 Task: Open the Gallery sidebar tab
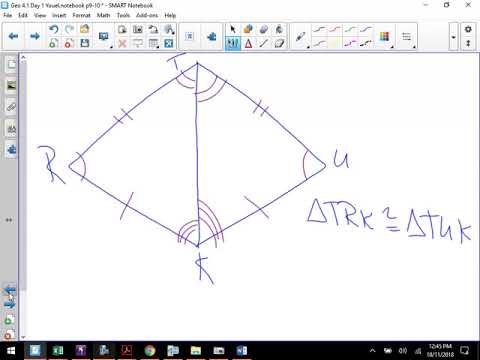(11, 86)
